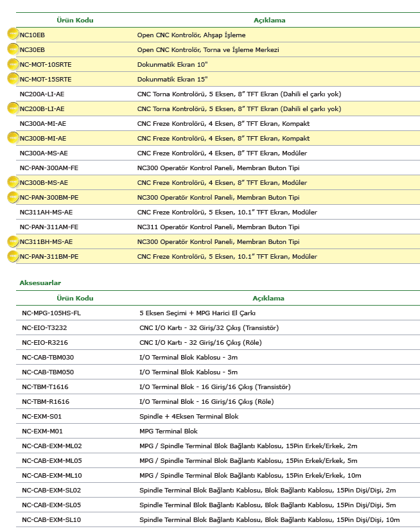Click the yellow badge next to NC200B-LI-AE
This screenshot has height=531, width=420.
[x=13, y=108]
